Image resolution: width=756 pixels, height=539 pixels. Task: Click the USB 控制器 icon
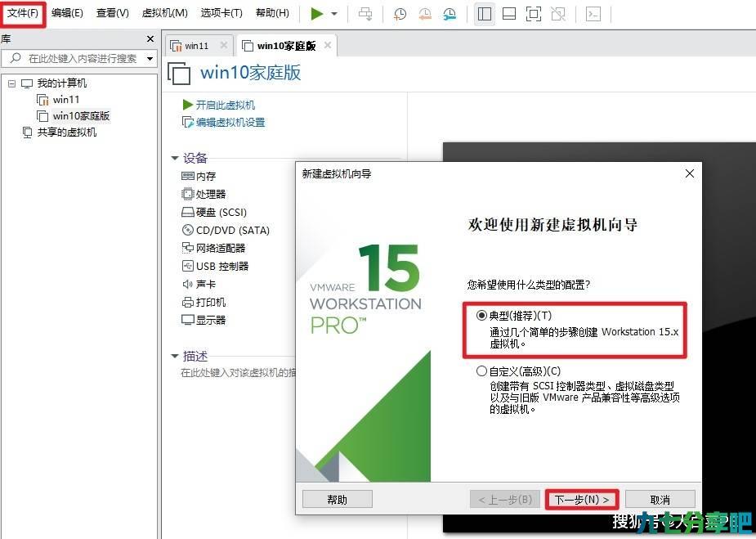coord(187,266)
